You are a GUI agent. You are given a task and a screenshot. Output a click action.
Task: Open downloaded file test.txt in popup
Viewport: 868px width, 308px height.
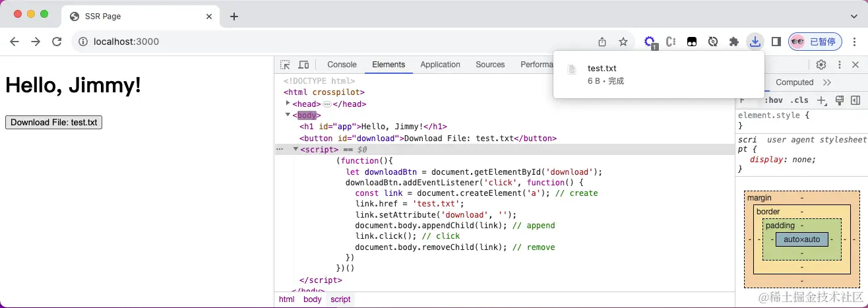pos(602,68)
